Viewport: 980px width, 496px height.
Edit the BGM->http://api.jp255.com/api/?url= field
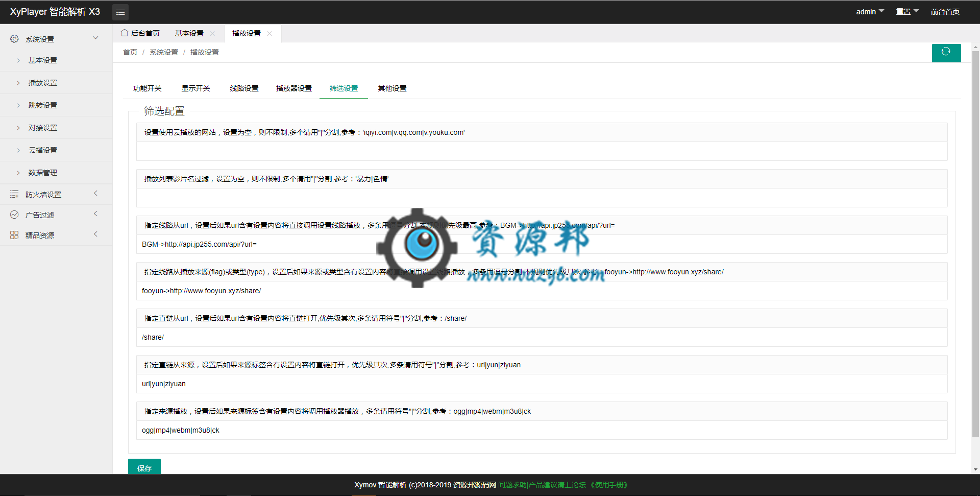[542, 244]
